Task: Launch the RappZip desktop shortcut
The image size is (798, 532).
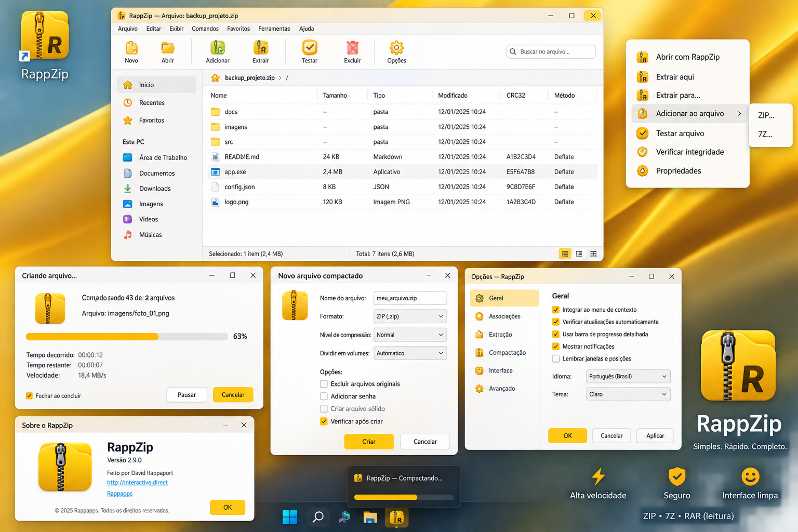Action: (x=45, y=46)
